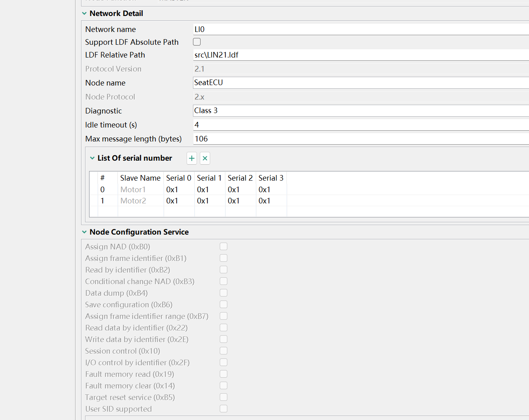This screenshot has width=529, height=420.
Task: Check the Target reset service (0xB5) box
Action: (x=223, y=397)
